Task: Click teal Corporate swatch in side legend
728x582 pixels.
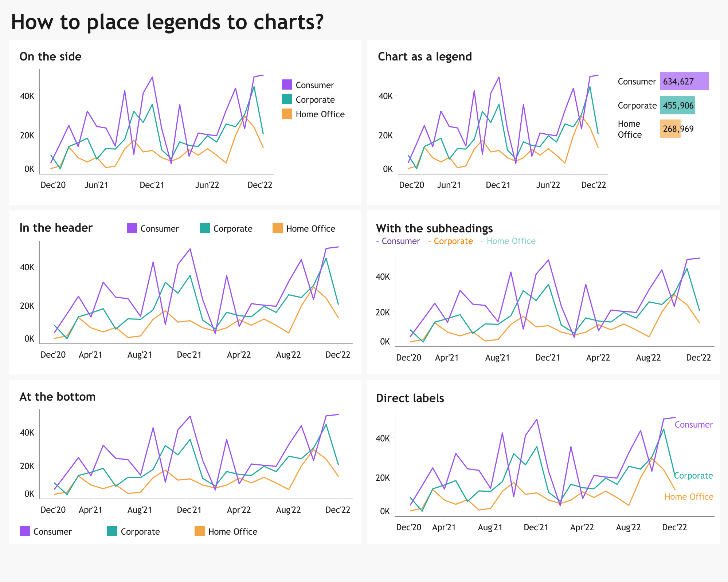Action: (x=287, y=99)
